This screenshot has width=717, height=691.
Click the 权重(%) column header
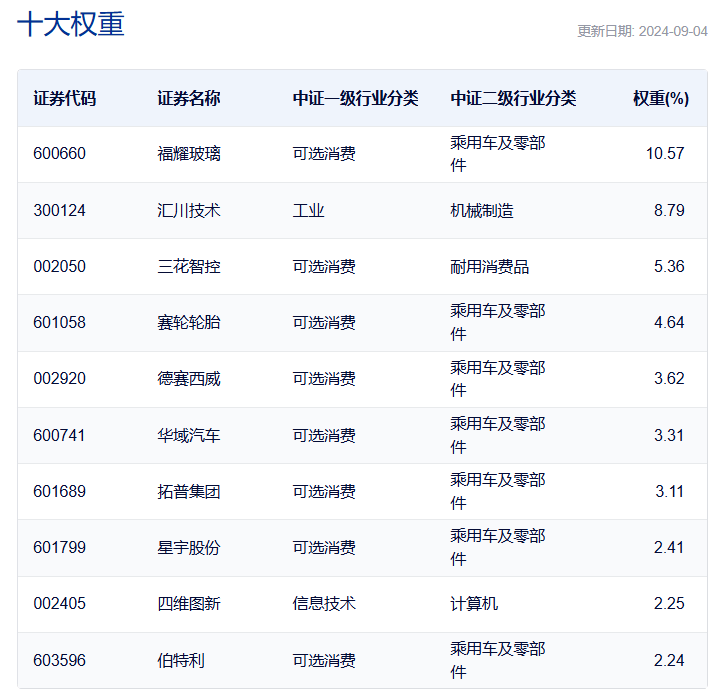(x=661, y=98)
